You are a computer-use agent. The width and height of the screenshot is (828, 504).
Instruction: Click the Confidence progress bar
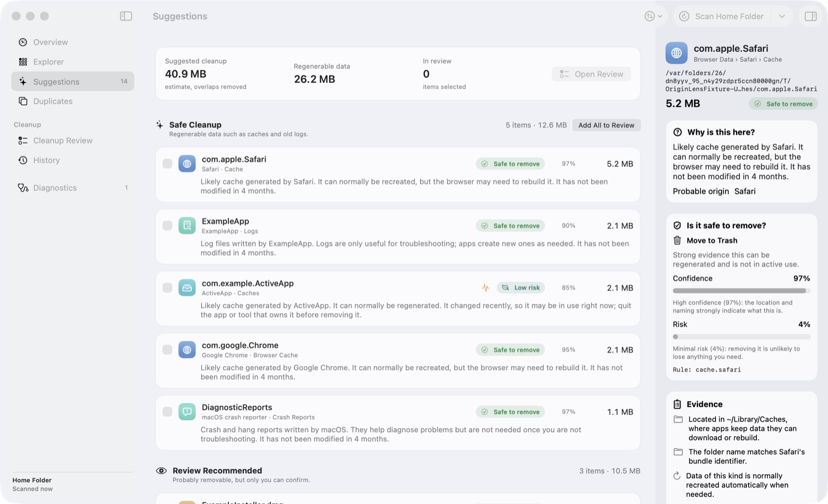(742, 291)
